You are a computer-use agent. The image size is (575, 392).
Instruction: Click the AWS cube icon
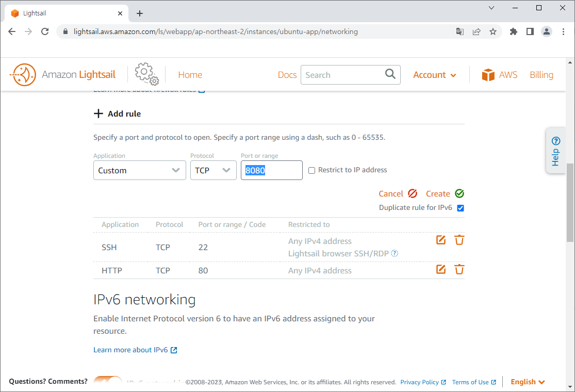(x=488, y=74)
